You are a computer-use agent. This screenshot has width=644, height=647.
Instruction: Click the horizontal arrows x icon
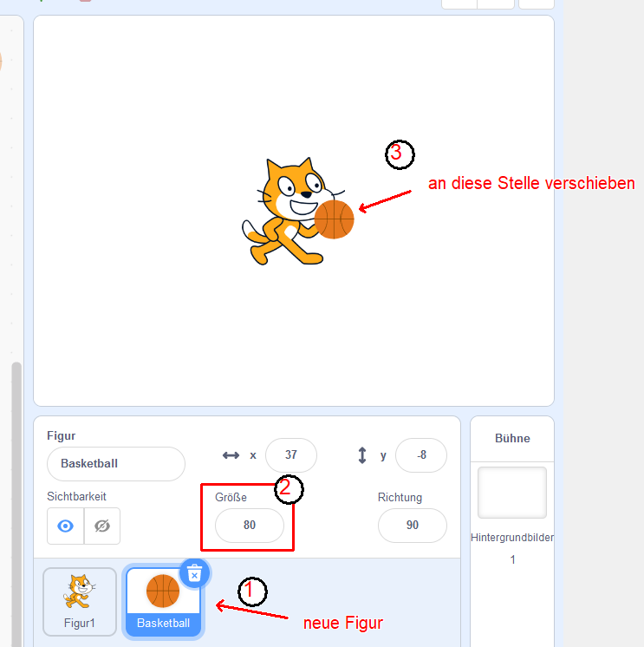point(231,455)
